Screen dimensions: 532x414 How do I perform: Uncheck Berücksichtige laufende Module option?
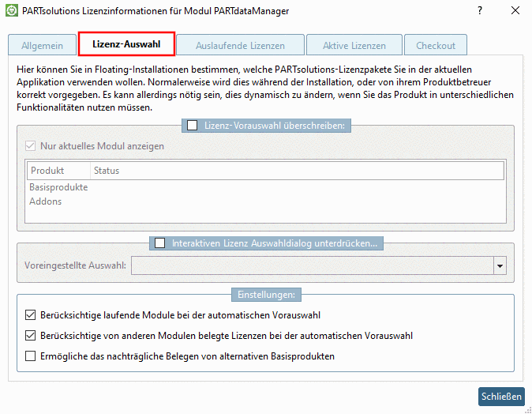coord(30,315)
